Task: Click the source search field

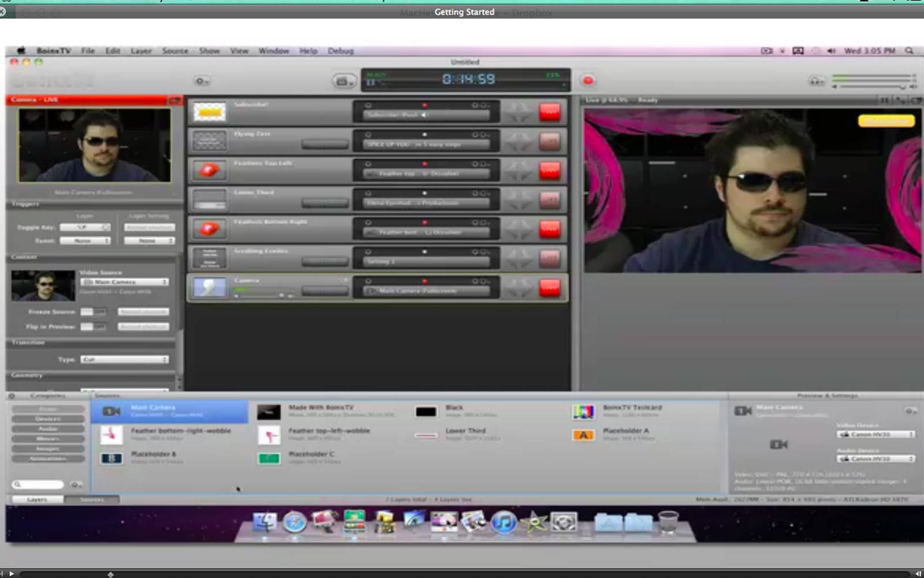Action: 38,484
